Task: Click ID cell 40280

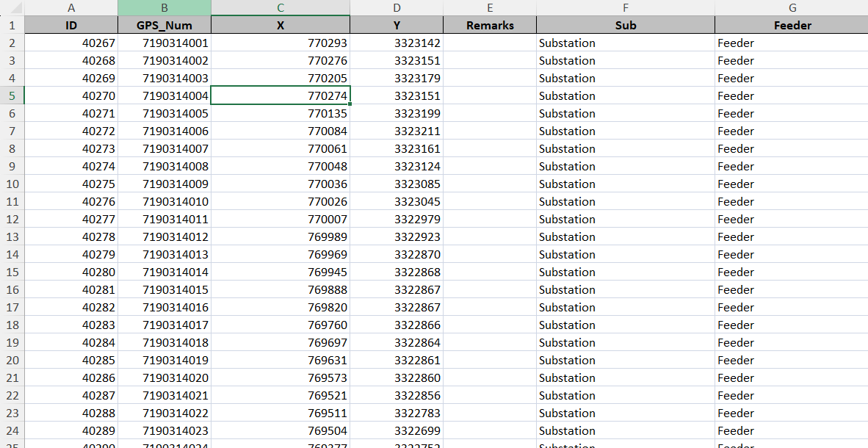Action: [x=71, y=272]
